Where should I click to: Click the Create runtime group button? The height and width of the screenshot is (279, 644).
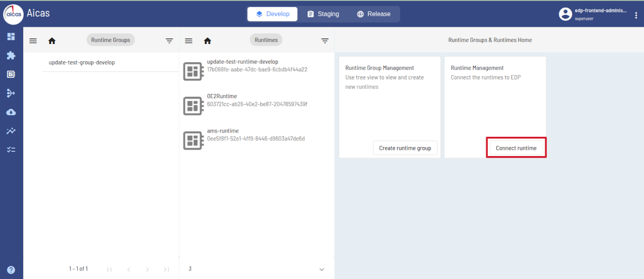pyautogui.click(x=405, y=148)
